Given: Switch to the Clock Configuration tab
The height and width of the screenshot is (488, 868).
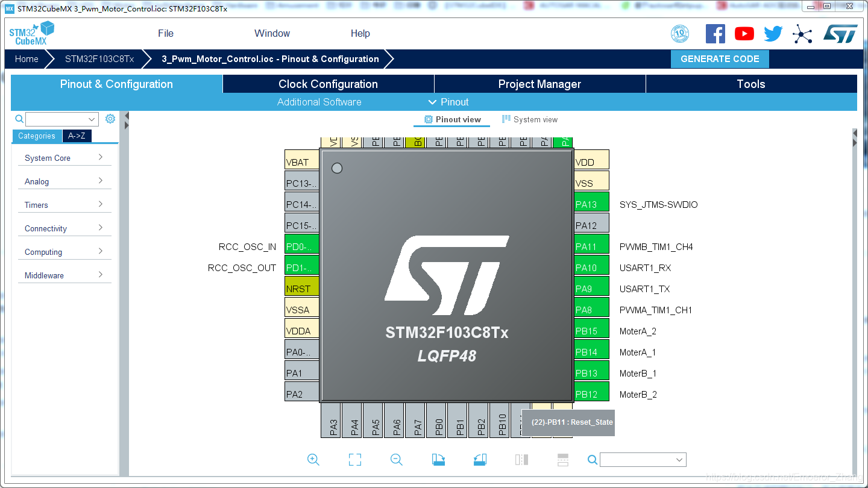Looking at the screenshot, I should click(329, 84).
